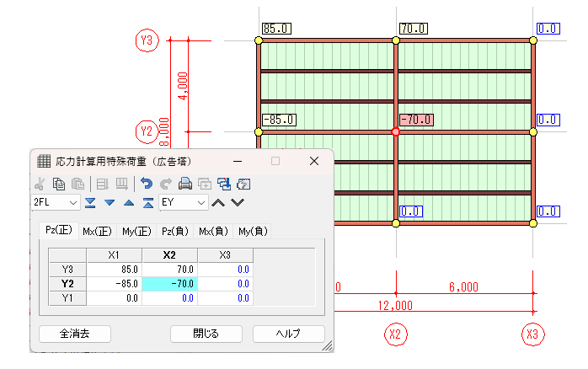The width and height of the screenshot is (588, 369).
Task: Click the grey redo arrow icon
Action: pos(165,184)
